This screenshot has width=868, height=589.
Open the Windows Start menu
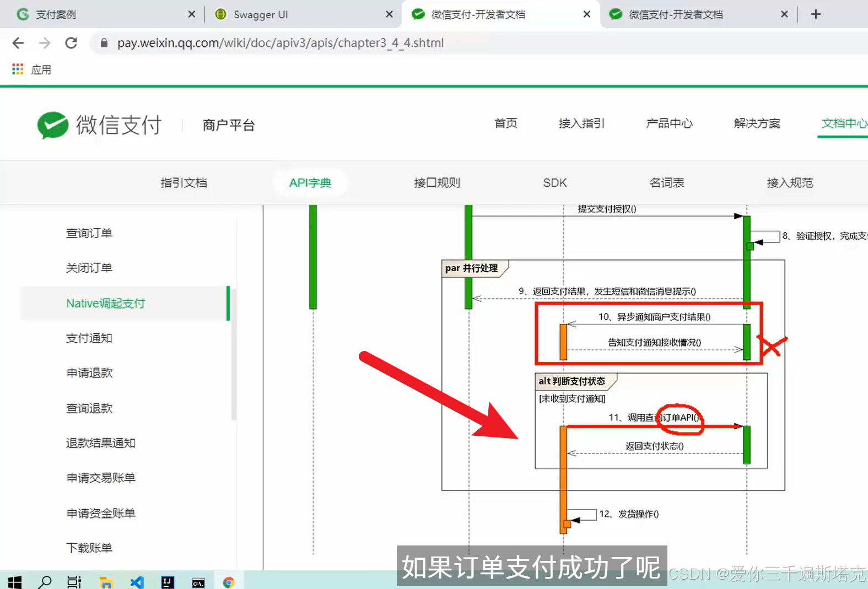click(15, 582)
